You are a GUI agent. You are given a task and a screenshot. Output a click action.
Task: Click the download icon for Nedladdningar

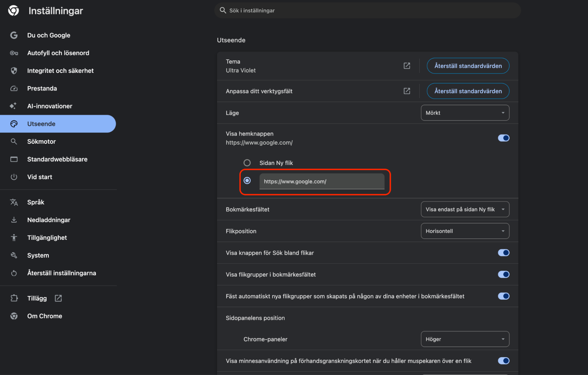coord(14,220)
